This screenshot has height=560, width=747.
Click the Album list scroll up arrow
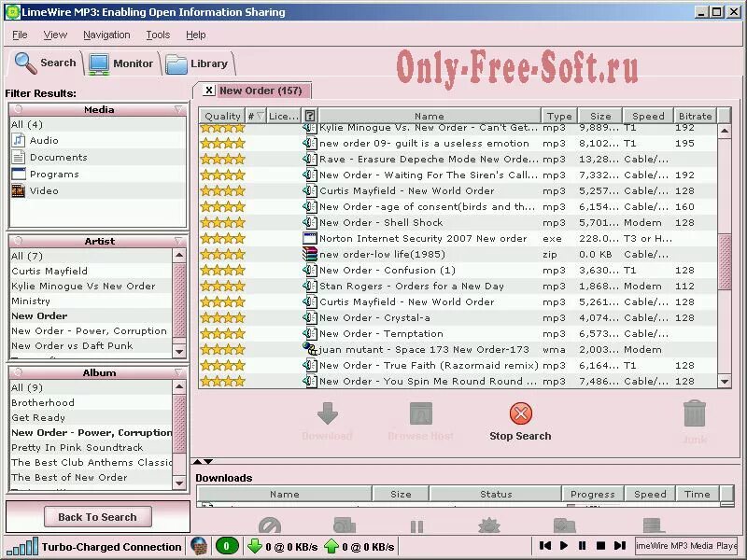coord(179,386)
